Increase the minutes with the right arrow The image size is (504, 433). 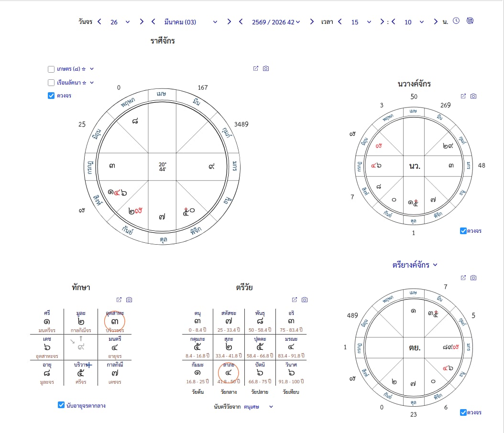(x=436, y=22)
